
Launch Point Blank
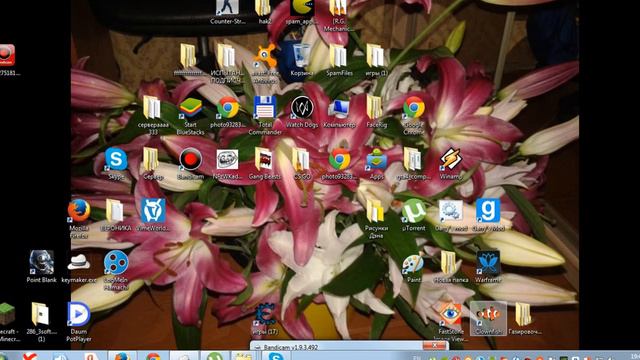tap(41, 267)
